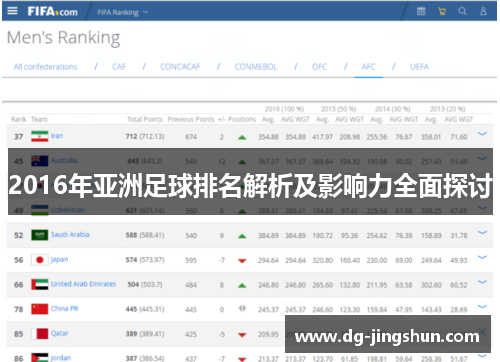Screen dimensions: 500x362
Task: Click the China PR flag icon
Action: (40, 309)
